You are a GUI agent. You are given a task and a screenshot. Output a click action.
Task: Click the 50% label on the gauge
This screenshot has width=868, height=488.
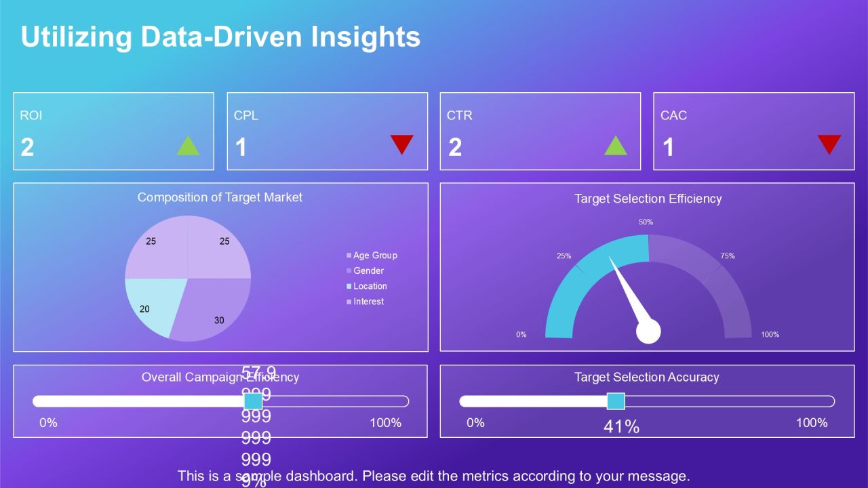tap(646, 222)
